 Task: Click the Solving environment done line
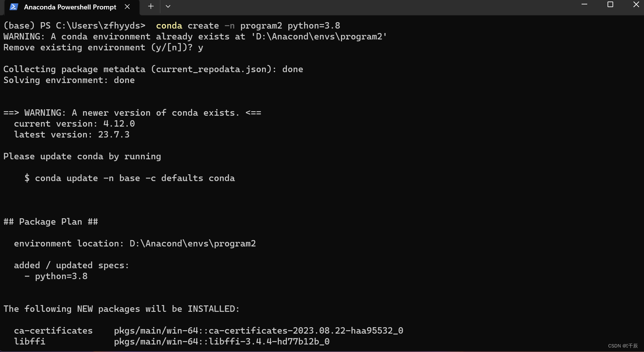69,80
